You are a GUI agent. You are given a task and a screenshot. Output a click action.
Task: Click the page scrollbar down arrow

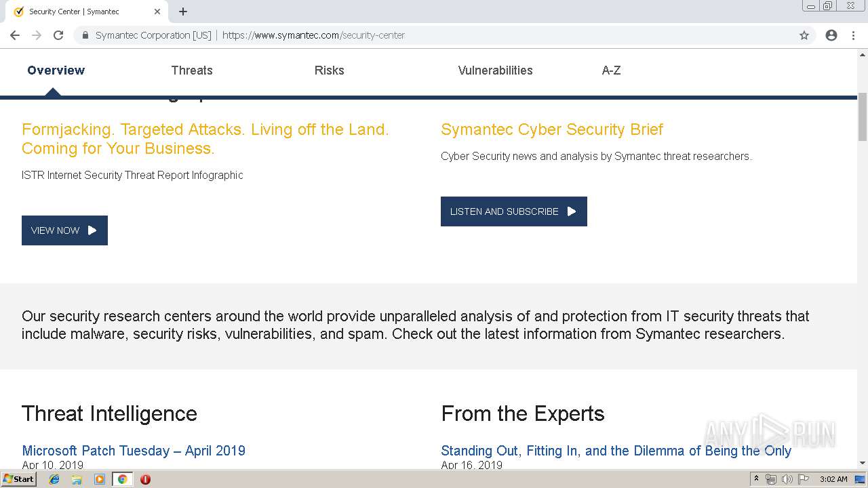(x=863, y=463)
